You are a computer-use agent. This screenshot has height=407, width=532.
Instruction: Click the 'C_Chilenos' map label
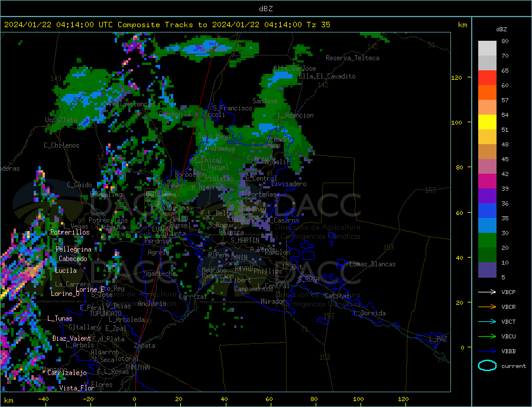[61, 145]
